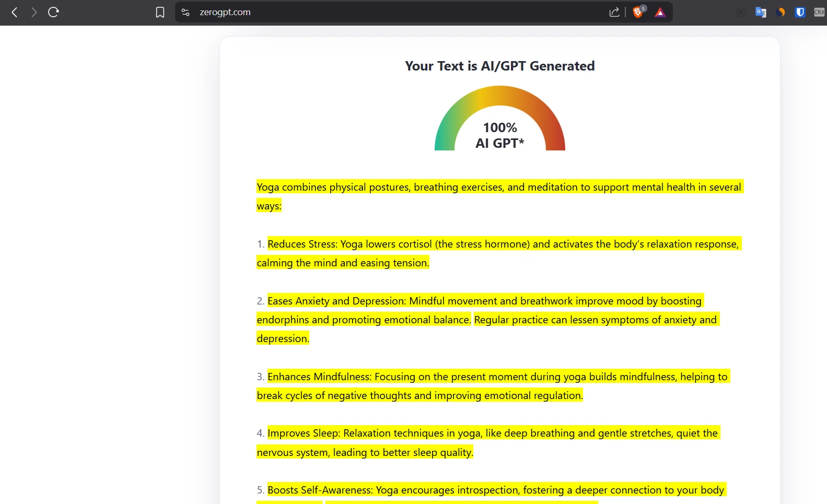Click the 'Improves Sleep' list item

488,443
